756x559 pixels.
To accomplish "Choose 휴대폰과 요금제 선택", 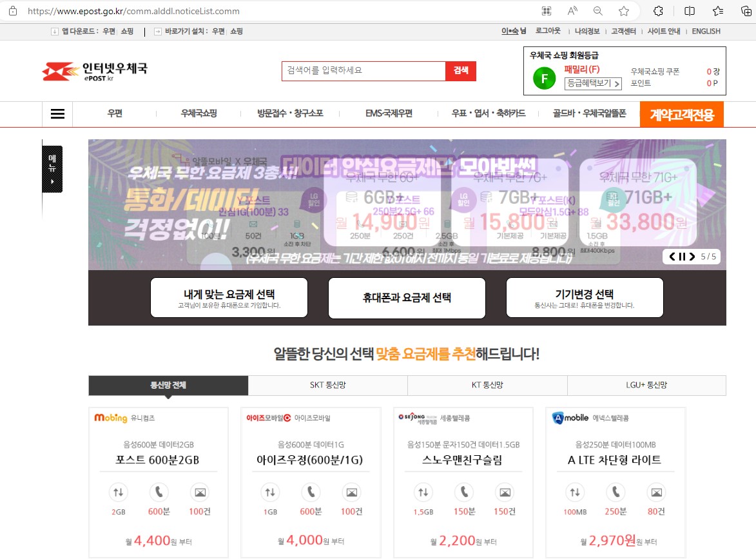I will (x=407, y=298).
